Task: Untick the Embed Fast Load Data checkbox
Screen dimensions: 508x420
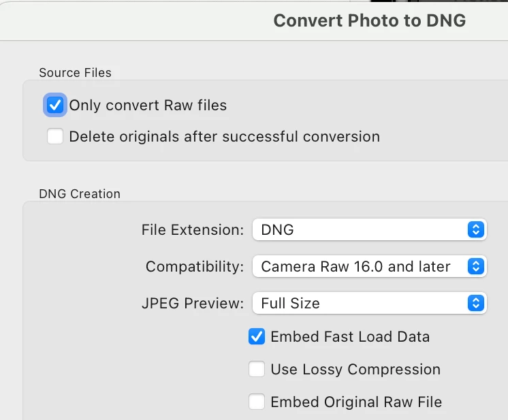Action: click(257, 336)
